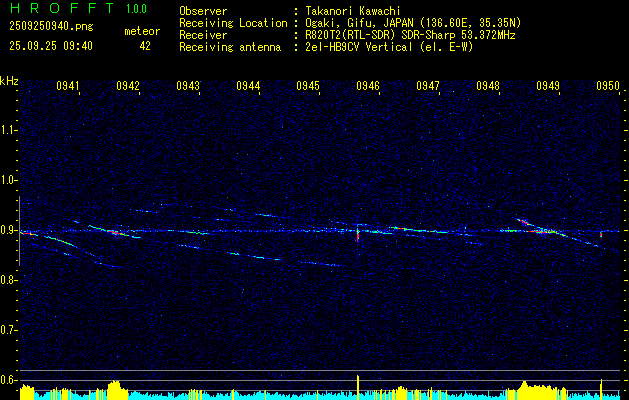Click vertical red spike echo at 0946
The height and width of the screenshot is (400, 629).
pos(357,234)
